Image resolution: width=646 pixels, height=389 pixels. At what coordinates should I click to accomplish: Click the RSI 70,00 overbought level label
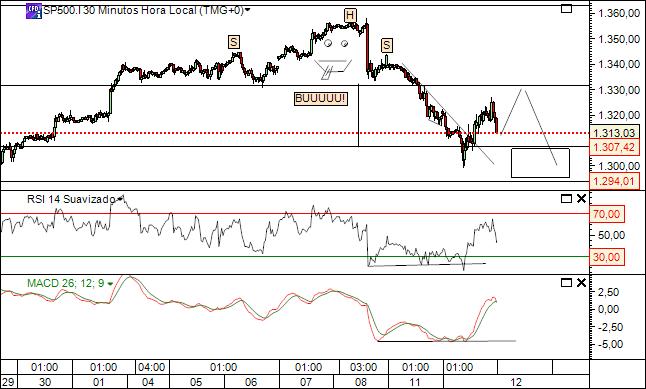[607, 214]
